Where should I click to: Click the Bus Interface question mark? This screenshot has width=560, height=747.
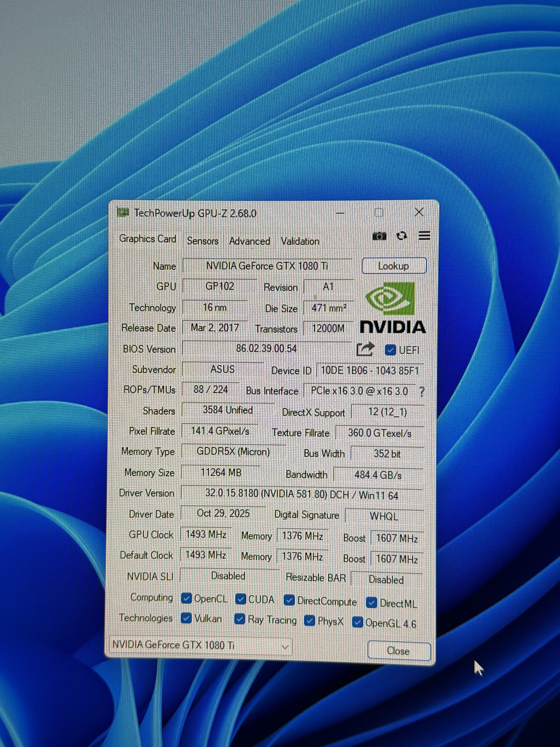tap(422, 392)
